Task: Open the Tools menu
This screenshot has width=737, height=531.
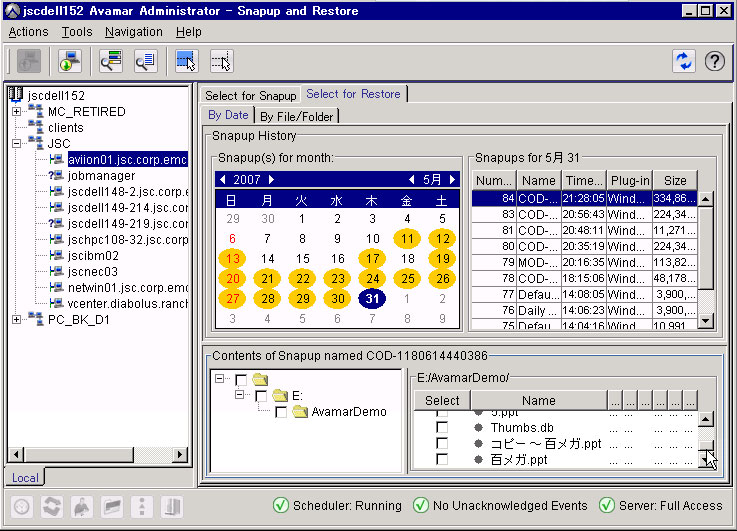Action: (x=77, y=32)
